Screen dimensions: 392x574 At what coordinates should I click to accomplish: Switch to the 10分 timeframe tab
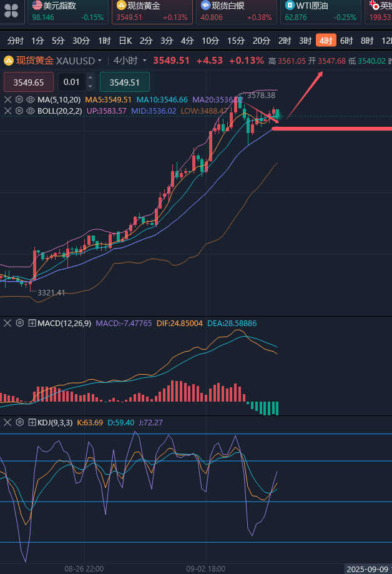[210, 41]
